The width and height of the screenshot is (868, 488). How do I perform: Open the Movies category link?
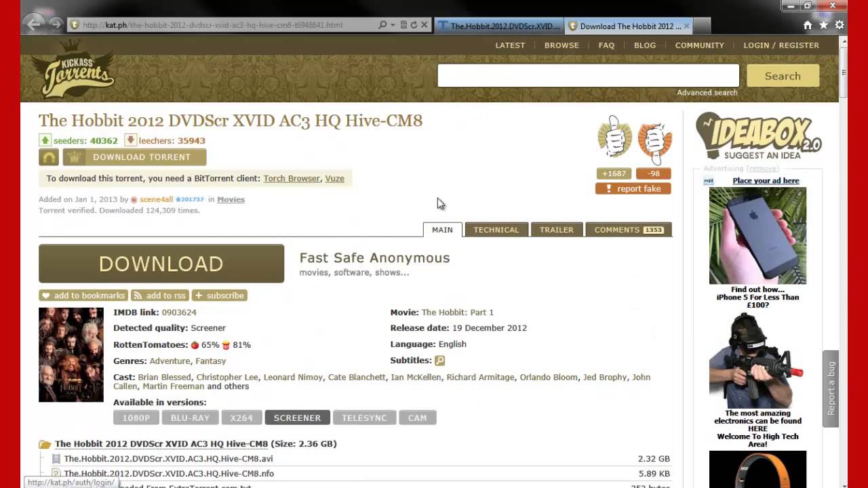click(x=231, y=200)
